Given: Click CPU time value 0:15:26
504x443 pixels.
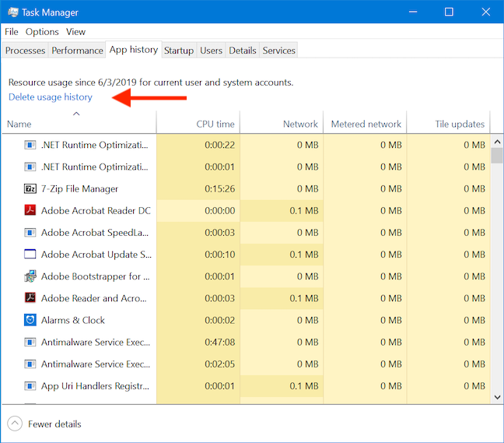Looking at the screenshot, I should 220,189.
